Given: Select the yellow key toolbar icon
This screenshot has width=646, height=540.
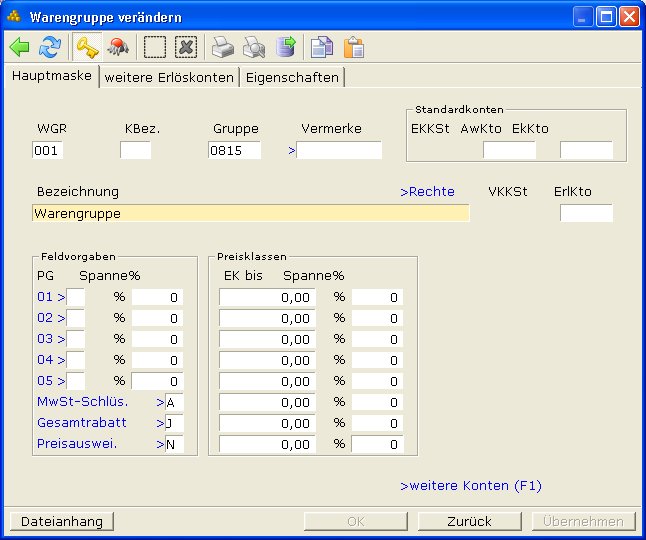Looking at the screenshot, I should [x=88, y=47].
